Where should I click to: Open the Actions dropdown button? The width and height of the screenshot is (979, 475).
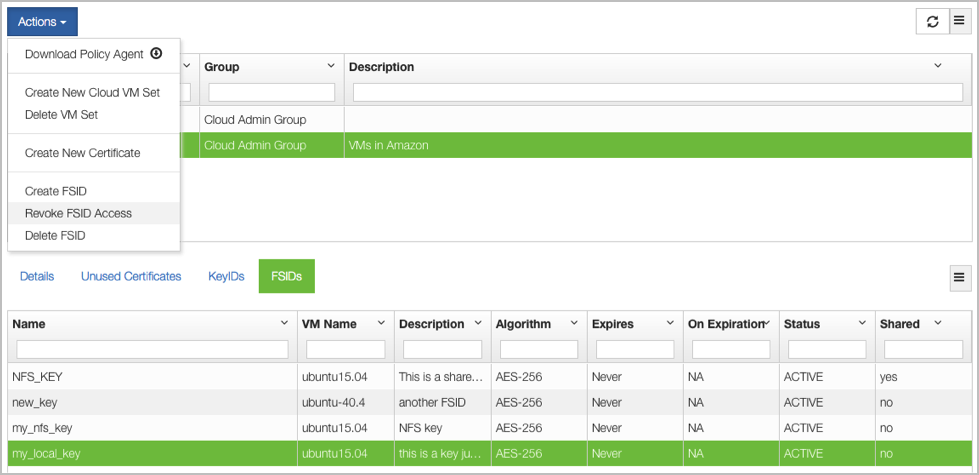tap(42, 22)
